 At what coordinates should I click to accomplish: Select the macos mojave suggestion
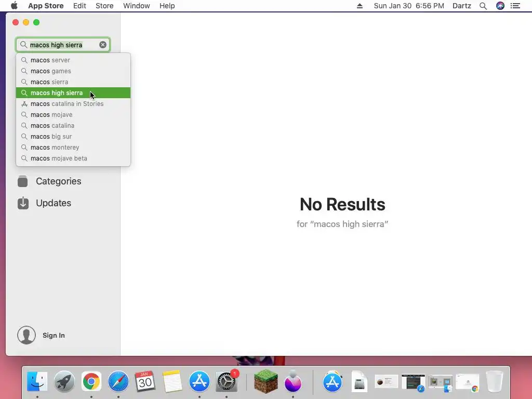coord(73,115)
